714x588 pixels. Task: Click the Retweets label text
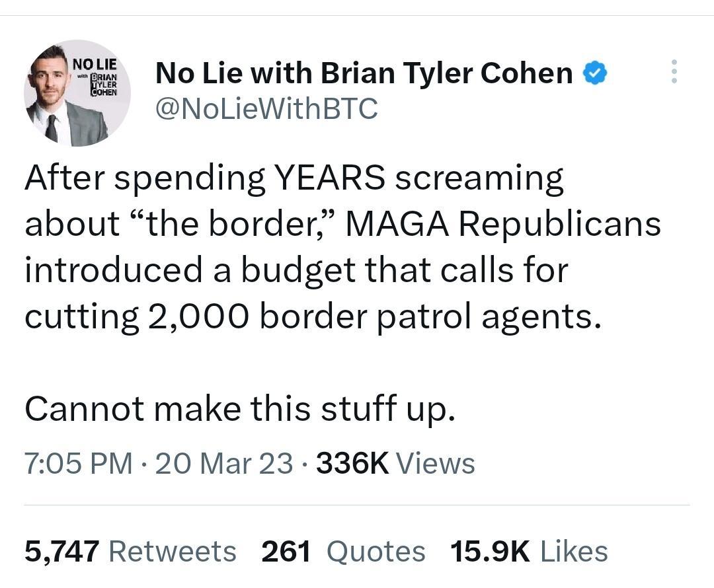(174, 550)
